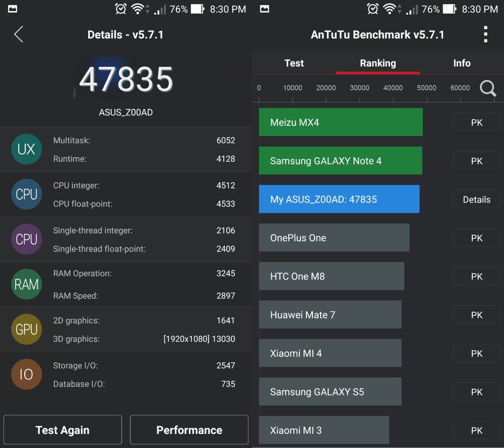Tap the RAM Operation score 3245
Viewport: 504px width, 448px height.
226,274
